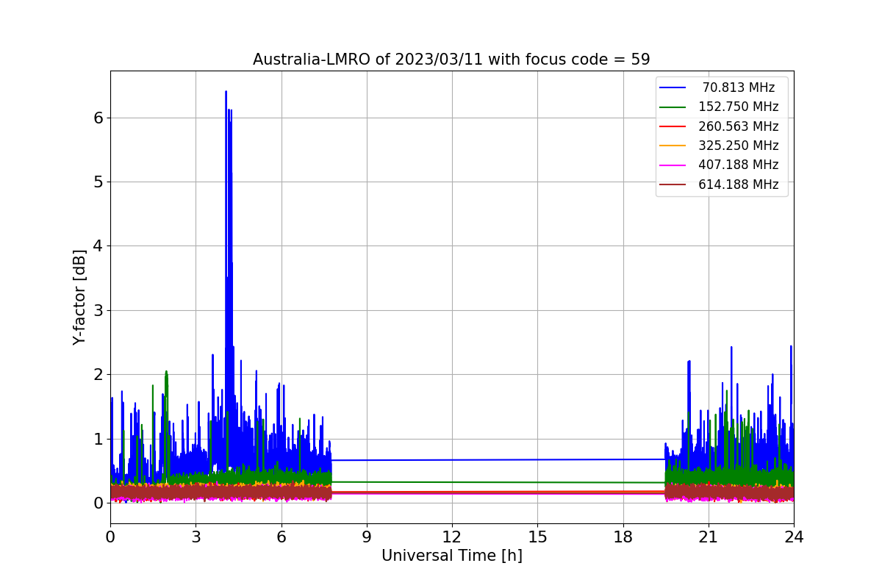Click the orange line swatch in legend
The image size is (882, 588).
tap(673, 146)
